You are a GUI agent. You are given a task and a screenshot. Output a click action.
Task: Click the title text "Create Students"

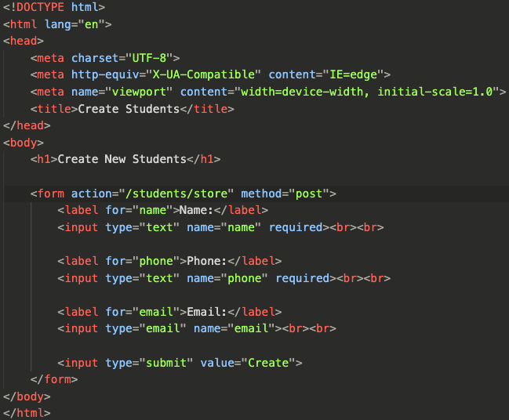pyautogui.click(x=129, y=109)
